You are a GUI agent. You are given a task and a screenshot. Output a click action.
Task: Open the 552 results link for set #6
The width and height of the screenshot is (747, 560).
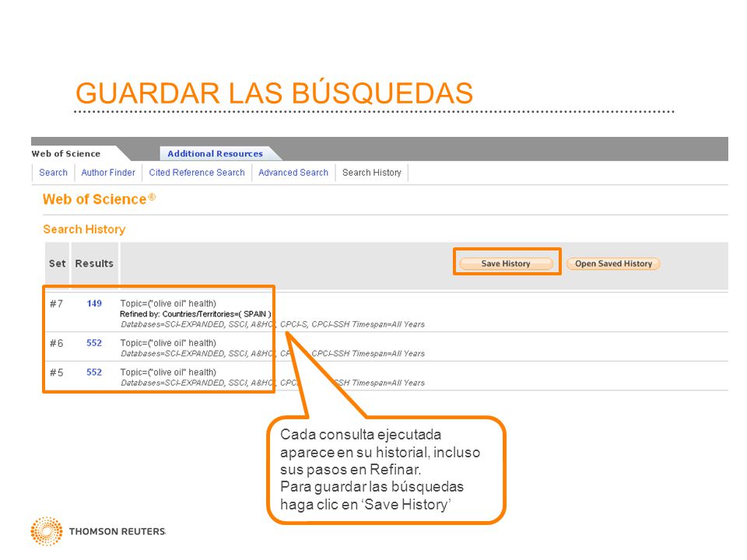(x=94, y=343)
